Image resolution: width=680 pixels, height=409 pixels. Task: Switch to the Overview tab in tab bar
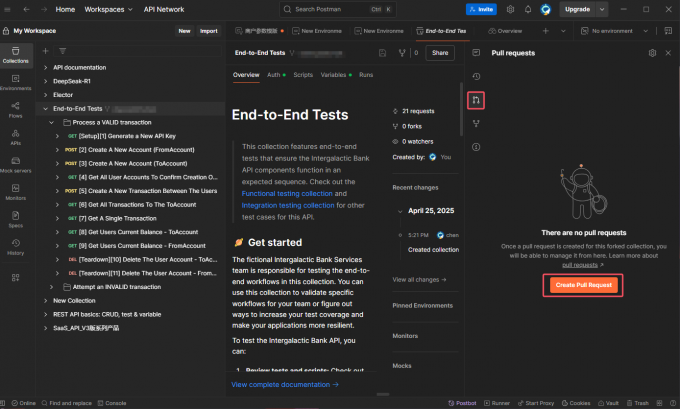click(x=505, y=31)
